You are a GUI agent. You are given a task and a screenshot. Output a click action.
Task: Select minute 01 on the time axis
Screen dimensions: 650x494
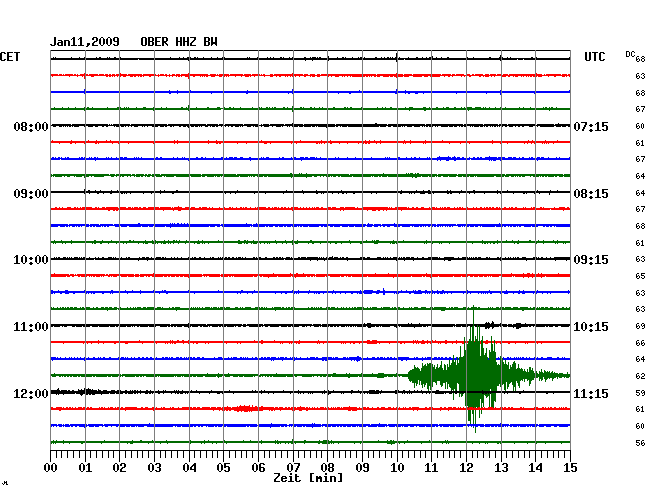pos(85,467)
